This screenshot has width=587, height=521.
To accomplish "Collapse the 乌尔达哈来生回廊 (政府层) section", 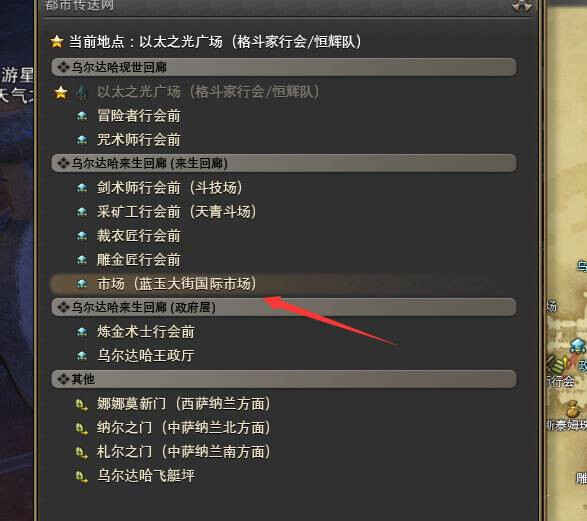I will [x=284, y=307].
